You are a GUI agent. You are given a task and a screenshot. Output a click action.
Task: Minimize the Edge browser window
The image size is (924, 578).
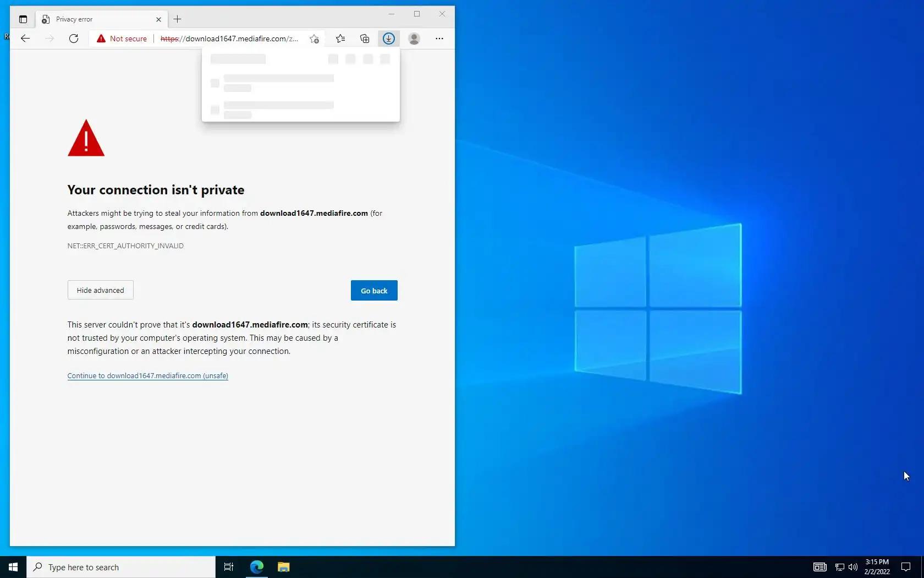tap(392, 14)
